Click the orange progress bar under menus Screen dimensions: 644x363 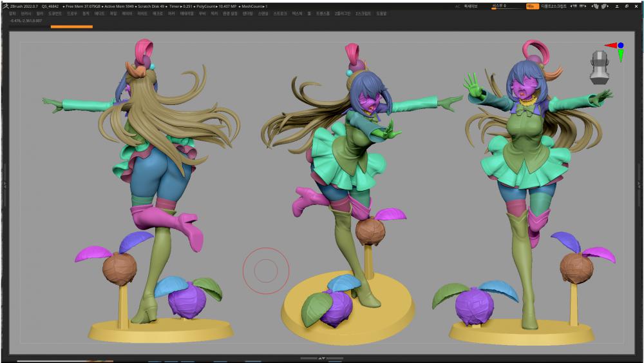pyautogui.click(x=71, y=26)
